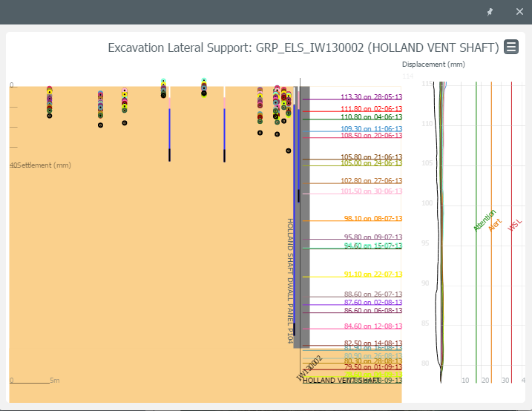Click the orange Alert threshold line label

tap(495, 225)
